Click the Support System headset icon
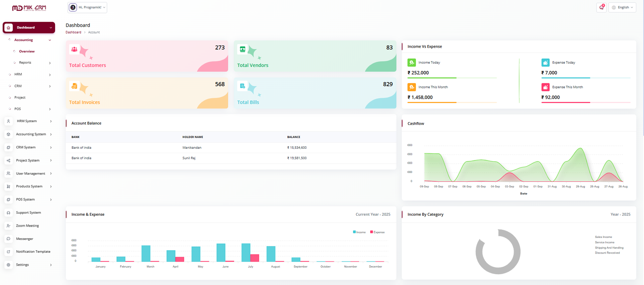644x285 pixels. 8,212
